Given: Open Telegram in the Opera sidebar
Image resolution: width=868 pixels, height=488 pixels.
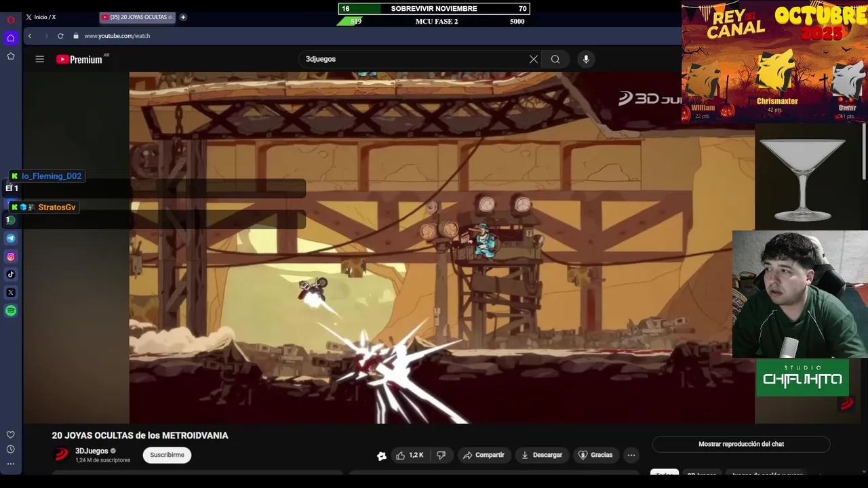Looking at the screenshot, I should (x=11, y=238).
